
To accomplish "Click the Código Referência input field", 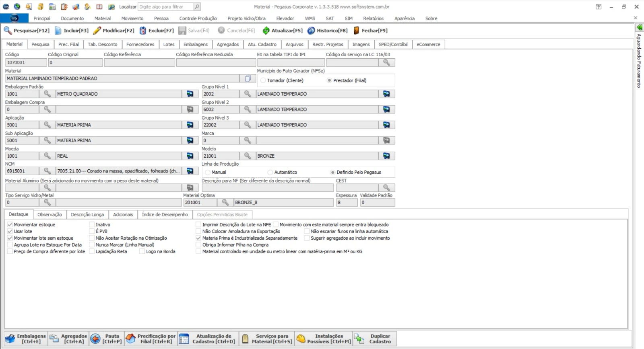I will tap(139, 62).
